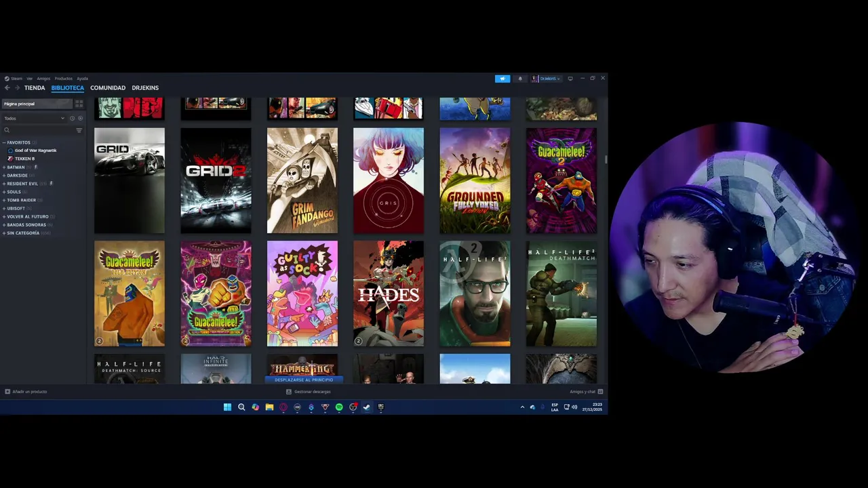Open collections grid view icon beside Página principal
The height and width of the screenshot is (488, 868).
click(x=79, y=104)
